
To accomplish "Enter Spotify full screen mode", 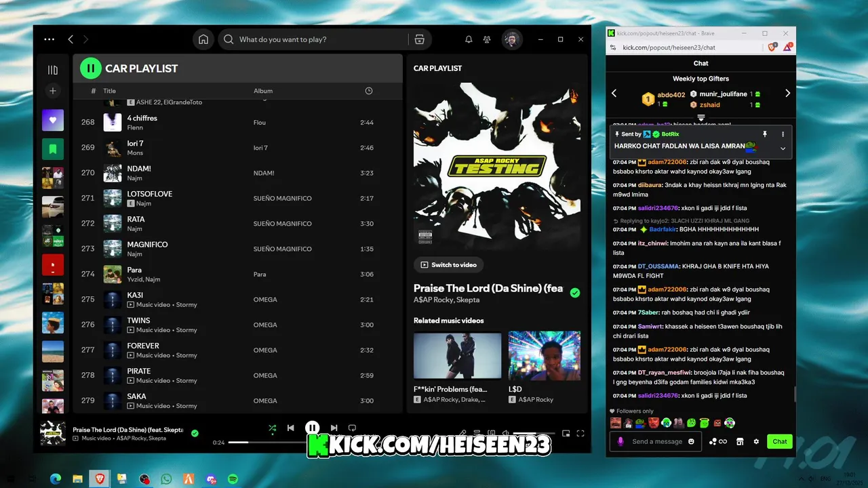I will (x=580, y=433).
